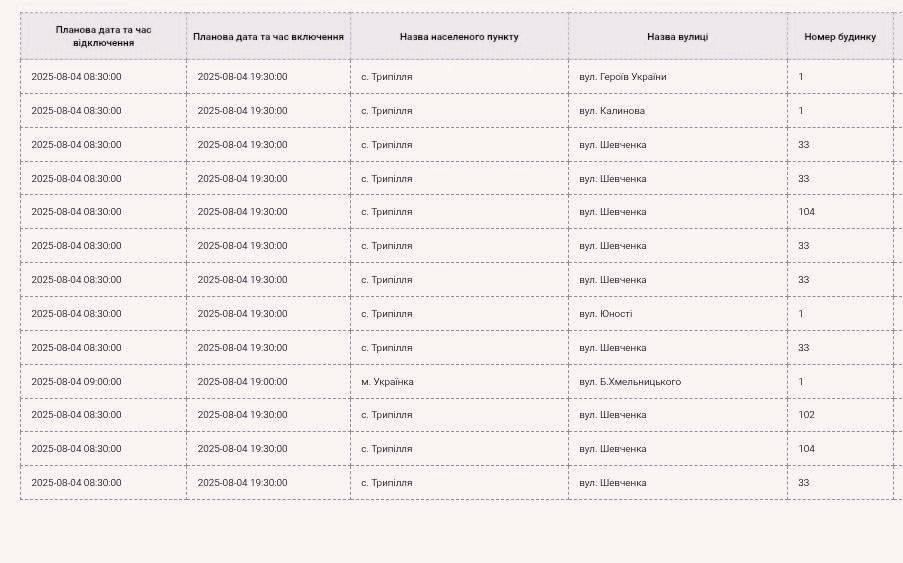Viewport: 903px width, 563px height.
Task: Select the "м. Українка" settlement cell
Action: [387, 382]
